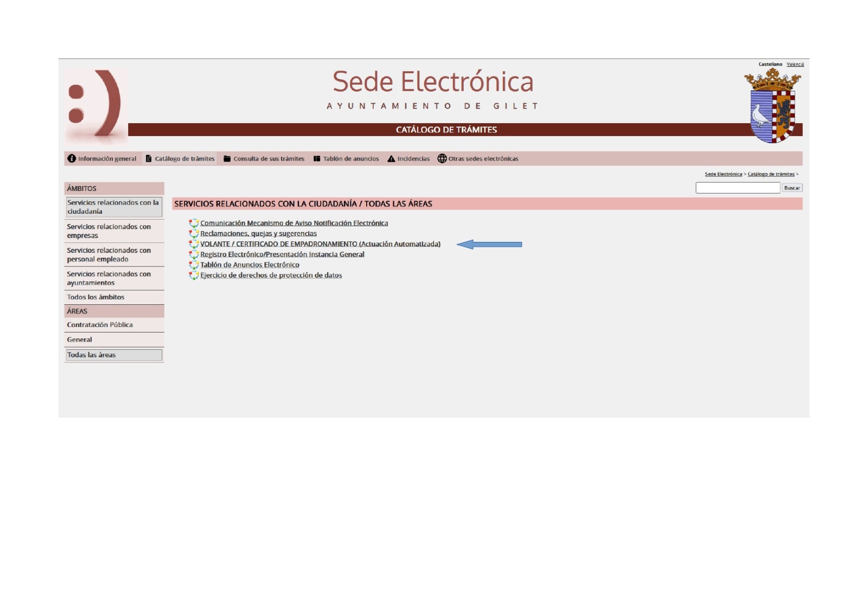
Task: Click the smiley face logo
Action: point(95,105)
